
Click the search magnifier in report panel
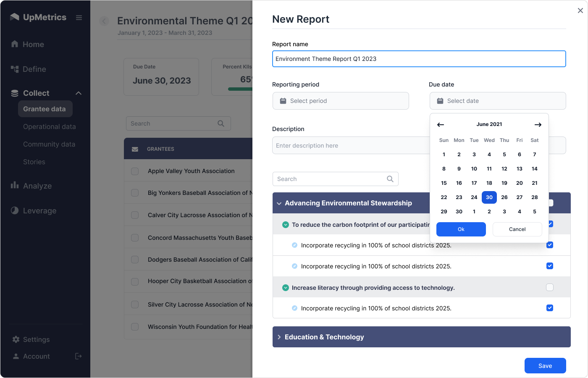[390, 179]
